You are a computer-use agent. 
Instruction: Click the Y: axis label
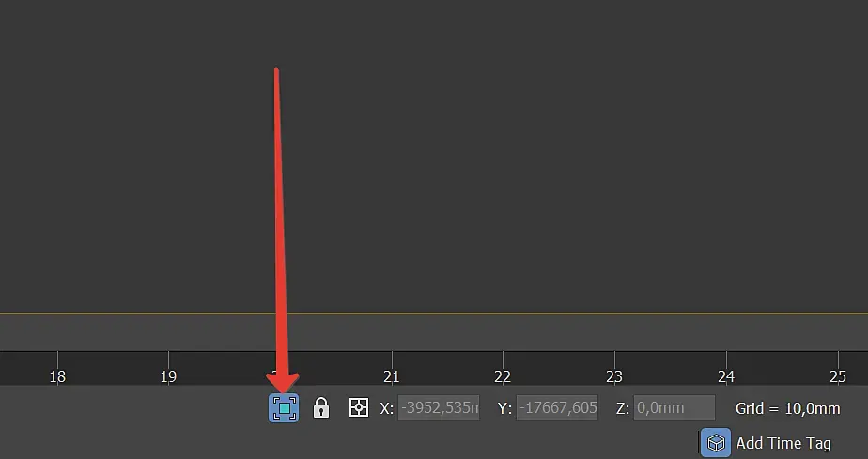pyautogui.click(x=504, y=408)
